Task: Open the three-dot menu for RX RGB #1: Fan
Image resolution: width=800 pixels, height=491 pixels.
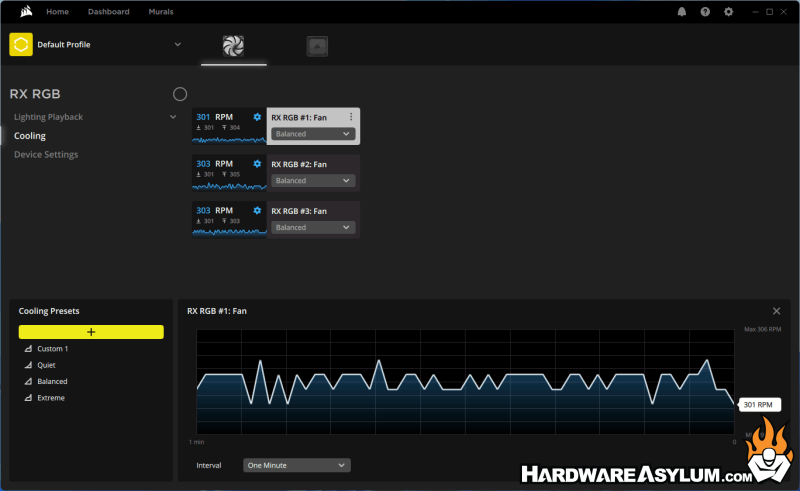Action: [351, 117]
